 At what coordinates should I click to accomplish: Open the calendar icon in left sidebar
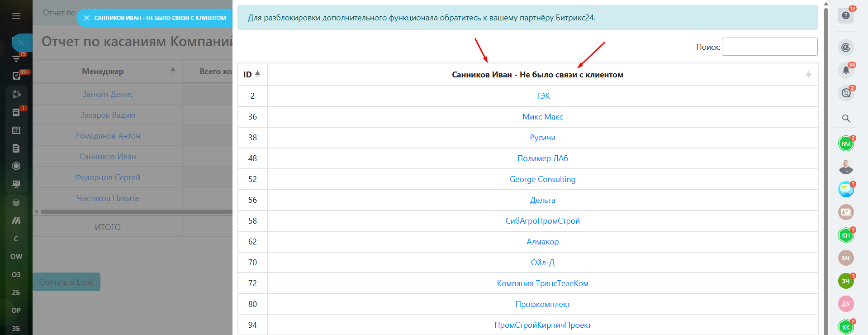16,130
